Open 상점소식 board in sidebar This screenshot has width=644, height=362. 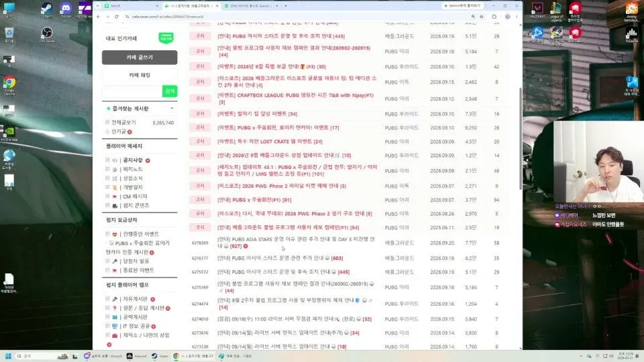133,178
